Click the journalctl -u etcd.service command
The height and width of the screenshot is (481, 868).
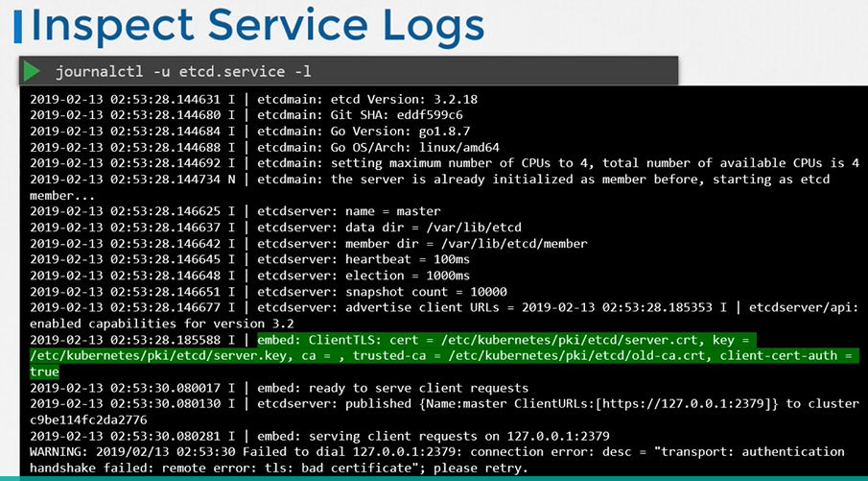click(182, 72)
